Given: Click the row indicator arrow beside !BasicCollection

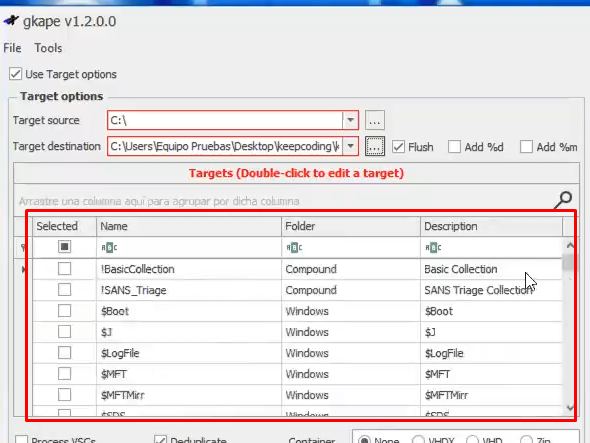Looking at the screenshot, I should pyautogui.click(x=24, y=269).
